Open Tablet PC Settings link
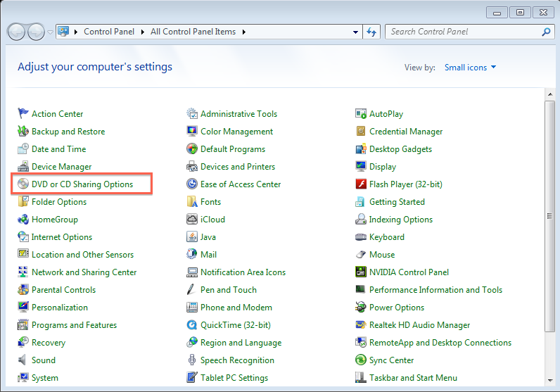560x392 pixels. tap(234, 378)
